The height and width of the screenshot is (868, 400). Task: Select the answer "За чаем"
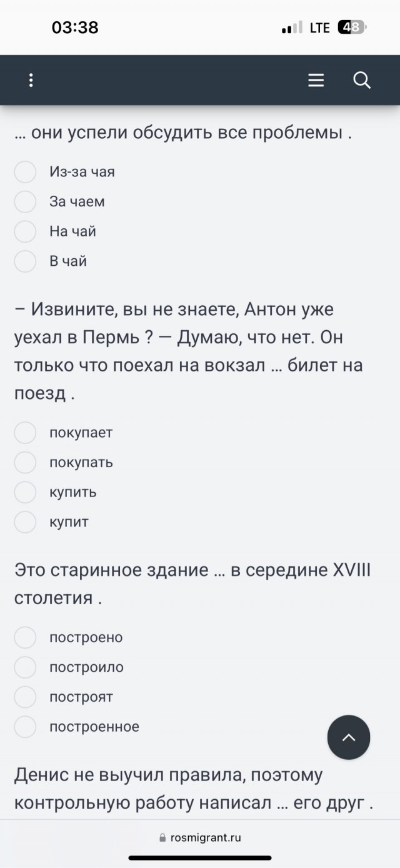coord(25,201)
